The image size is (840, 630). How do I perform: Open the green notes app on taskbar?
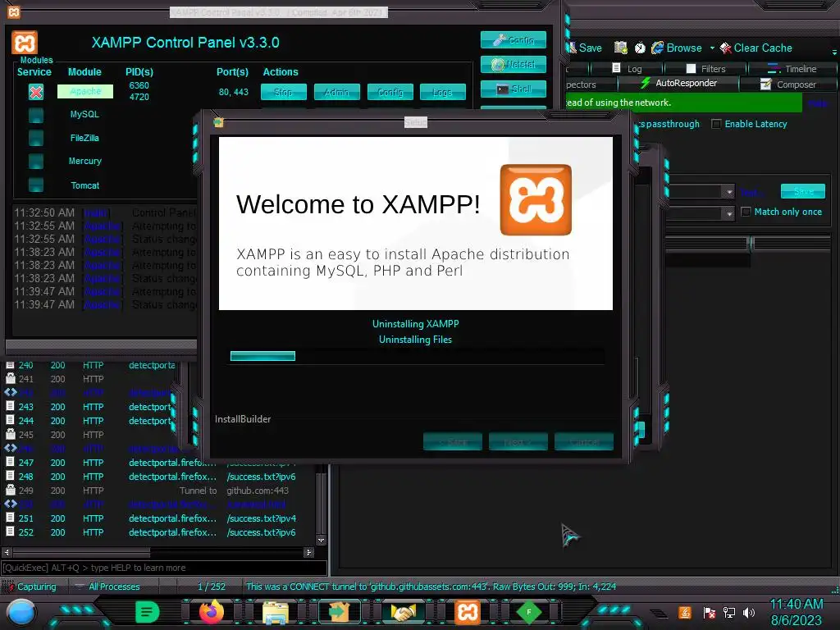tap(148, 612)
